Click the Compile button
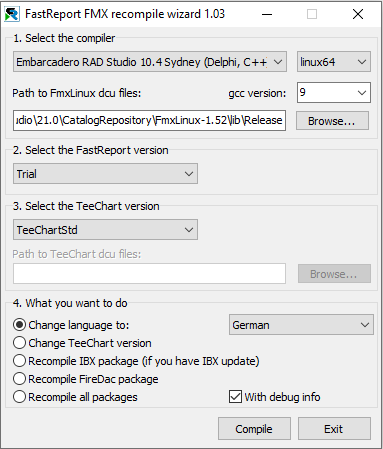Screen dimensions: 383x449 tap(254, 429)
